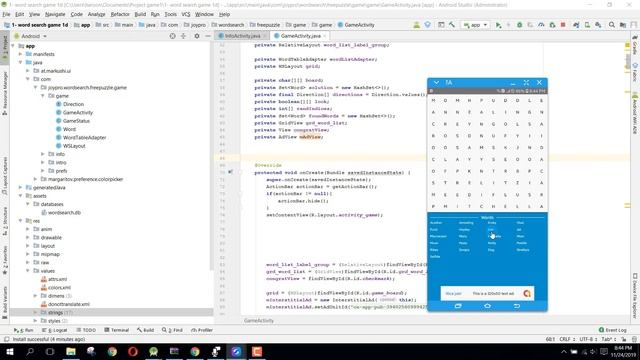Screen dimensions: 640x360
Task: Expand the manifests folder
Action: (x=20, y=54)
